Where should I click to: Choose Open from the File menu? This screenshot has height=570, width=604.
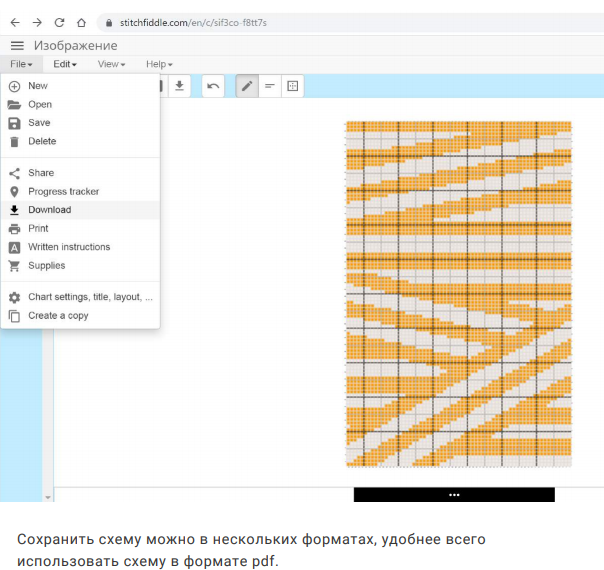coord(80,104)
